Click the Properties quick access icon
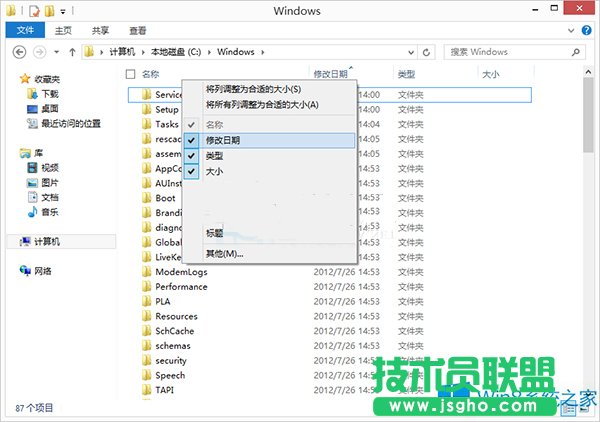Screen dimensions: 600x422 (x=34, y=11)
